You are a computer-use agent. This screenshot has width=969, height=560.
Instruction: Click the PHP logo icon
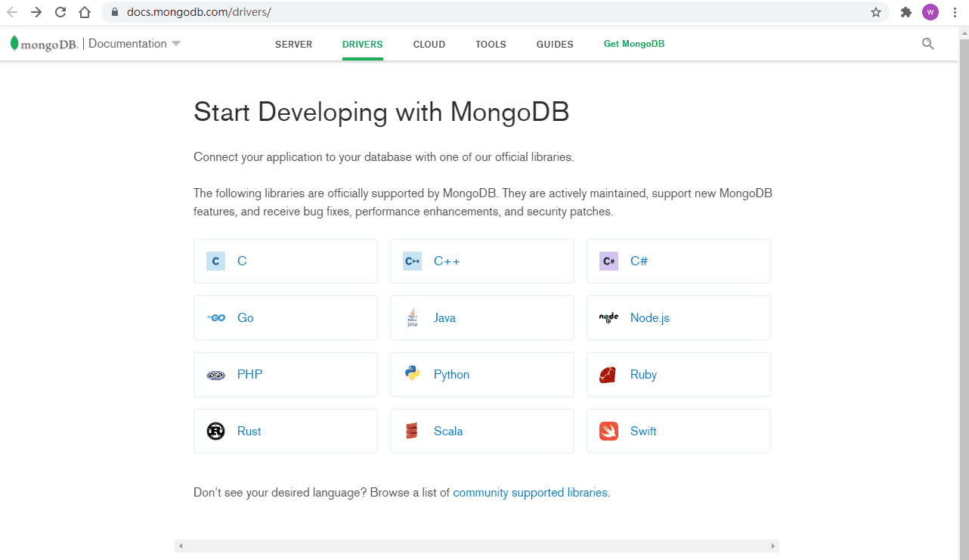click(x=215, y=375)
